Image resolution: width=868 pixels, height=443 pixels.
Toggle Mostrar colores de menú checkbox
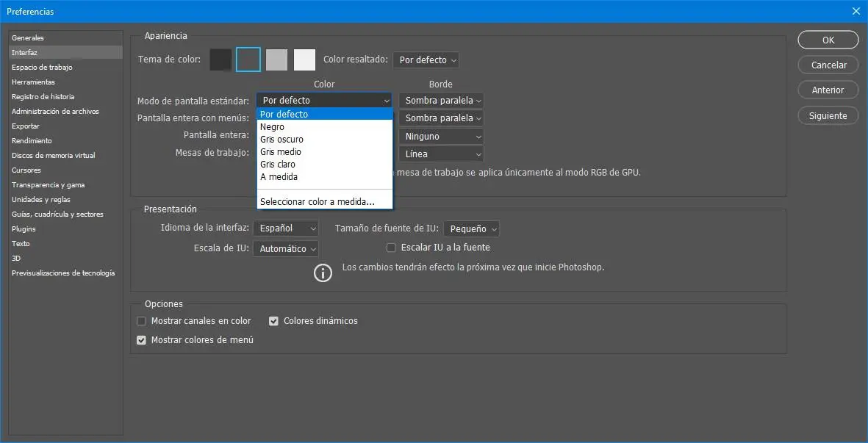pos(141,340)
